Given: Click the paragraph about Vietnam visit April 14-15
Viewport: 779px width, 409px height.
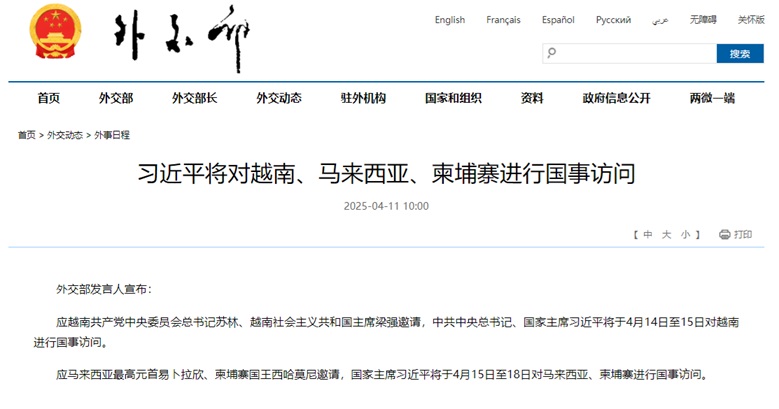Looking at the screenshot, I should 386,332.
